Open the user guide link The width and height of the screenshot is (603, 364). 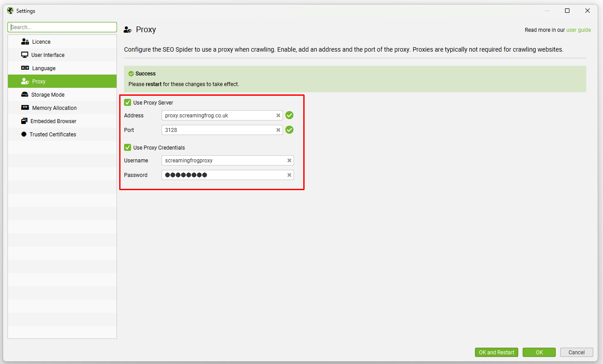(x=579, y=30)
